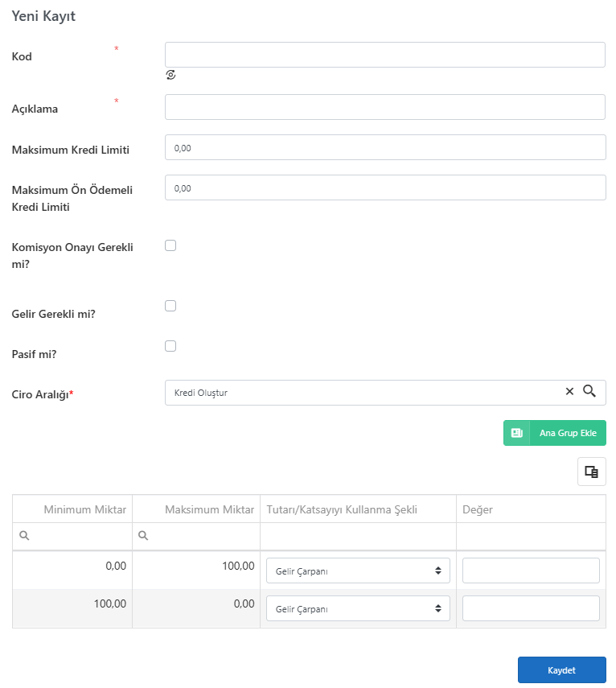
Task: Toggle the Gelir Gerekli mi checkbox
Action: (170, 306)
